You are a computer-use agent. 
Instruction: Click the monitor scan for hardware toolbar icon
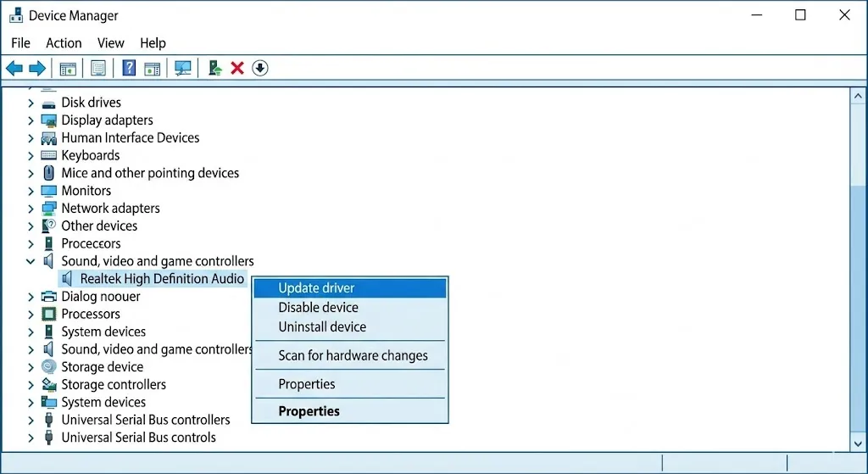(x=183, y=68)
